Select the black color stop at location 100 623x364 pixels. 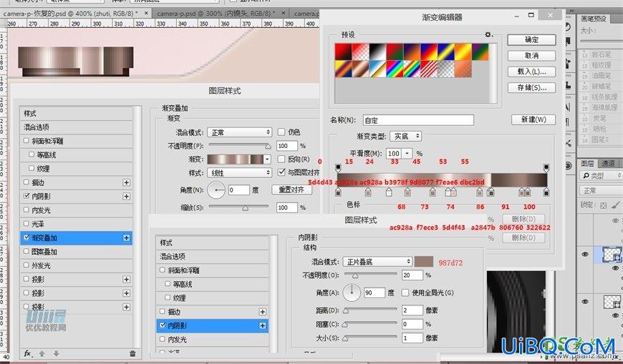[x=546, y=192]
